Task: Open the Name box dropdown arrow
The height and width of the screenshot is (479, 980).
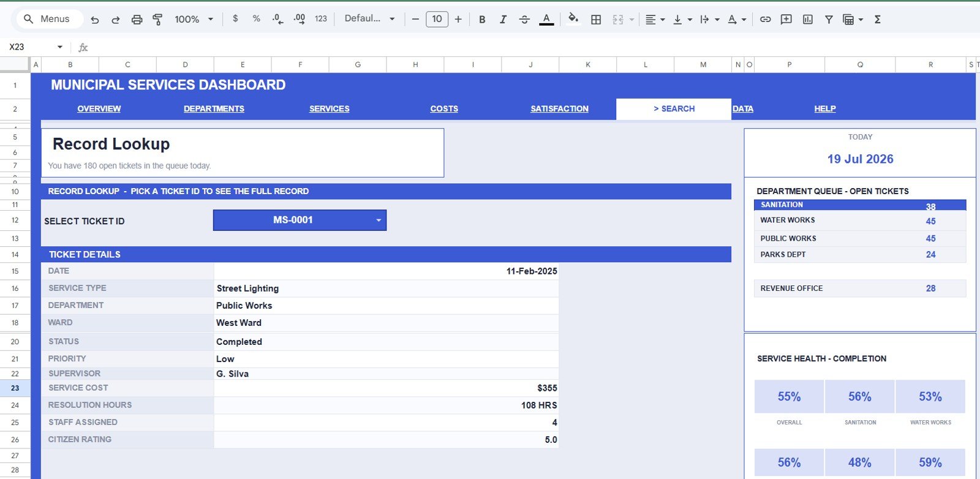Action: (60, 47)
